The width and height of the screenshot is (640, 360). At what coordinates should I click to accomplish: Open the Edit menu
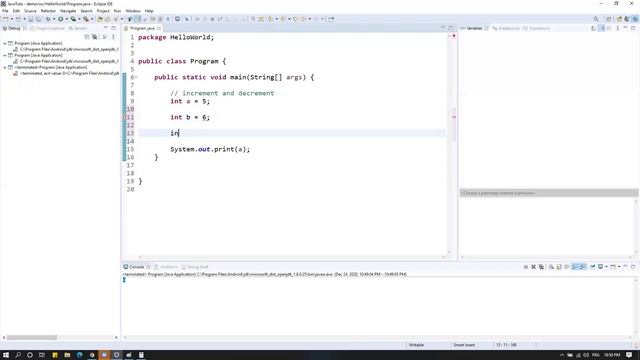pos(16,11)
